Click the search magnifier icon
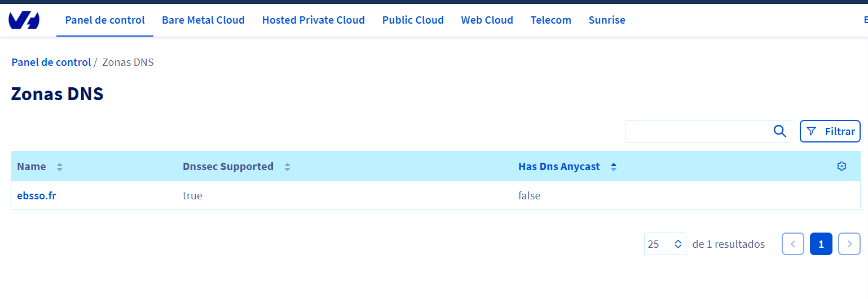 coord(779,131)
